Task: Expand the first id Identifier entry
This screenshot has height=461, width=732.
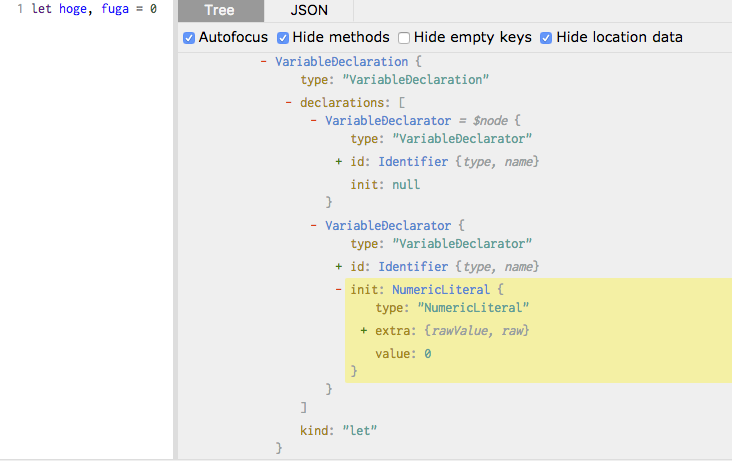Action: pyautogui.click(x=339, y=162)
